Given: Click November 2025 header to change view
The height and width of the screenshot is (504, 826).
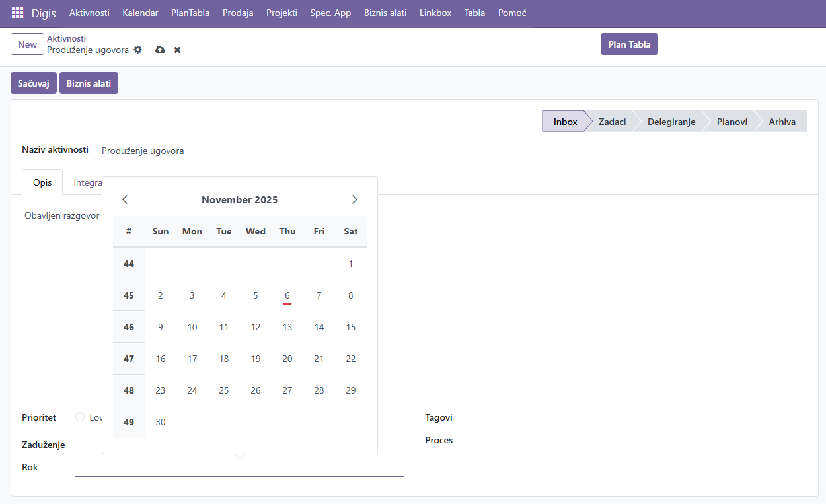Looking at the screenshot, I should [x=239, y=199].
